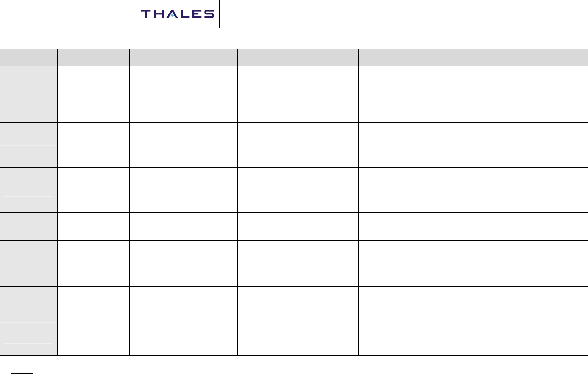The height and width of the screenshot is (374, 588).
Task: Click the blank title cell beside the THALES logo
Action: pyautogui.click(x=303, y=14)
